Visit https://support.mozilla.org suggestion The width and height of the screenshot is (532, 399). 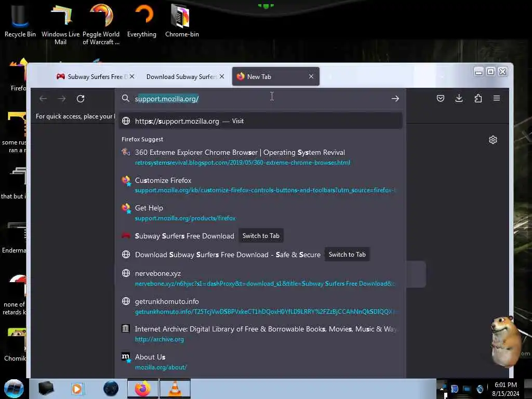pyautogui.click(x=260, y=121)
